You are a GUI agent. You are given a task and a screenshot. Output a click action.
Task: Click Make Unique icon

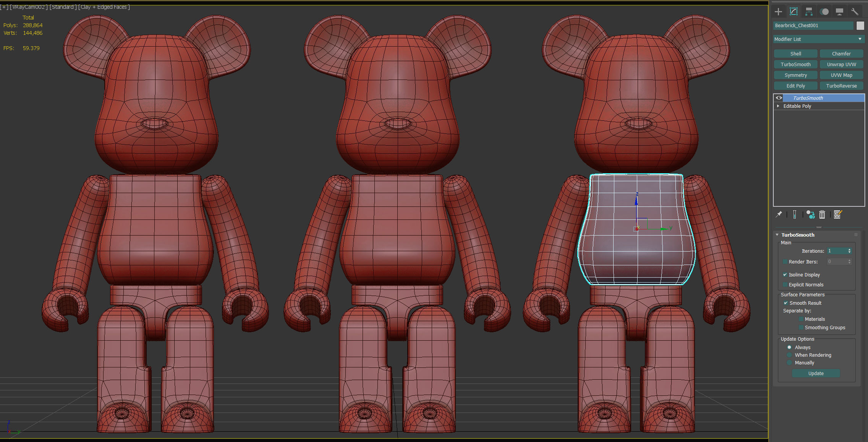(x=811, y=214)
